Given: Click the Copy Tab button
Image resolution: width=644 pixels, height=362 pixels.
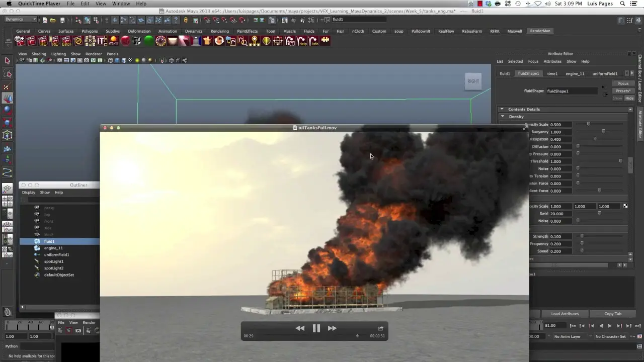Looking at the screenshot, I should [613, 314].
